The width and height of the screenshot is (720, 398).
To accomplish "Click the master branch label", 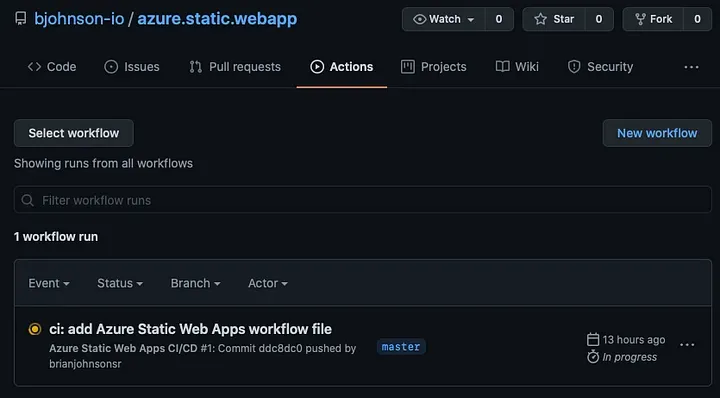I will [x=401, y=347].
